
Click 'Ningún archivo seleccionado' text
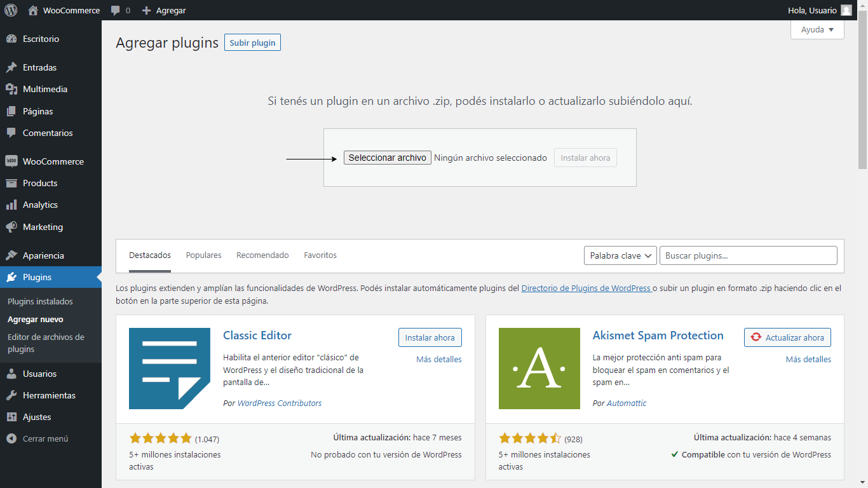click(x=491, y=158)
